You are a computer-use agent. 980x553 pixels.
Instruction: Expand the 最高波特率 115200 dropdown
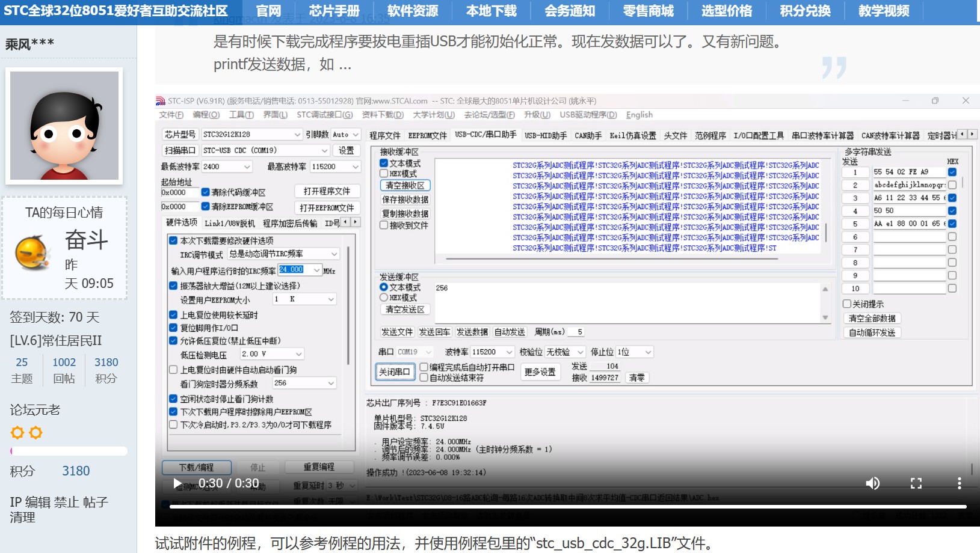(x=355, y=167)
